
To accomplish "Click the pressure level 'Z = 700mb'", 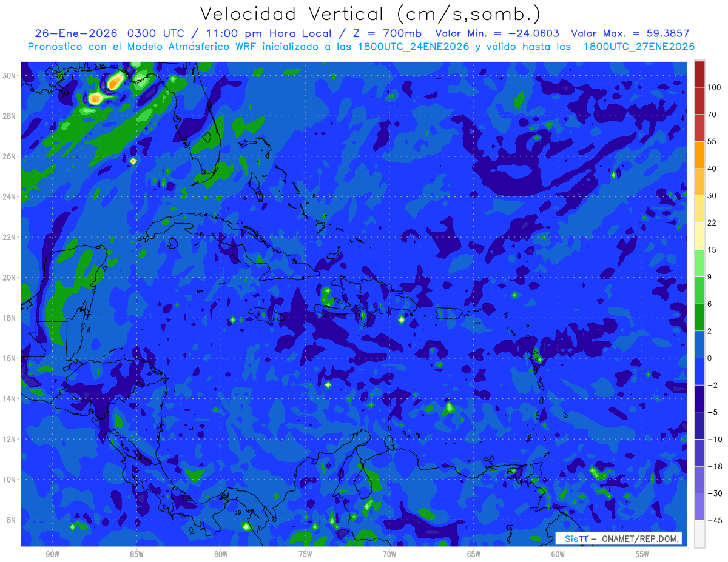I will coord(386,33).
